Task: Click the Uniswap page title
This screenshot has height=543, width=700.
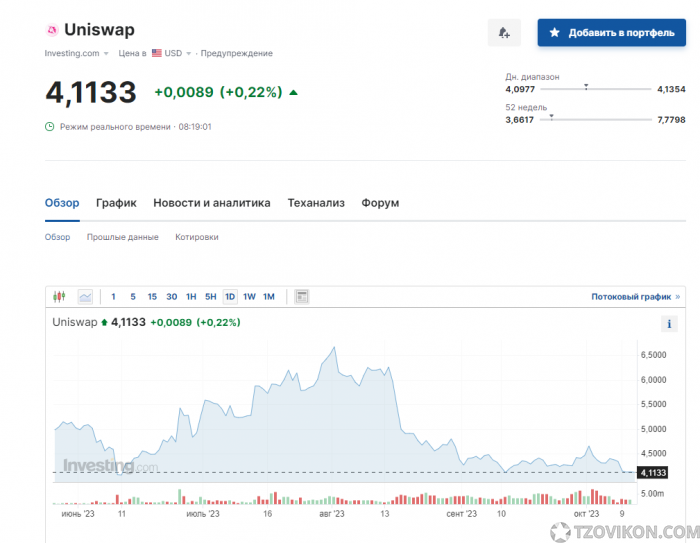Action: pyautogui.click(x=99, y=30)
